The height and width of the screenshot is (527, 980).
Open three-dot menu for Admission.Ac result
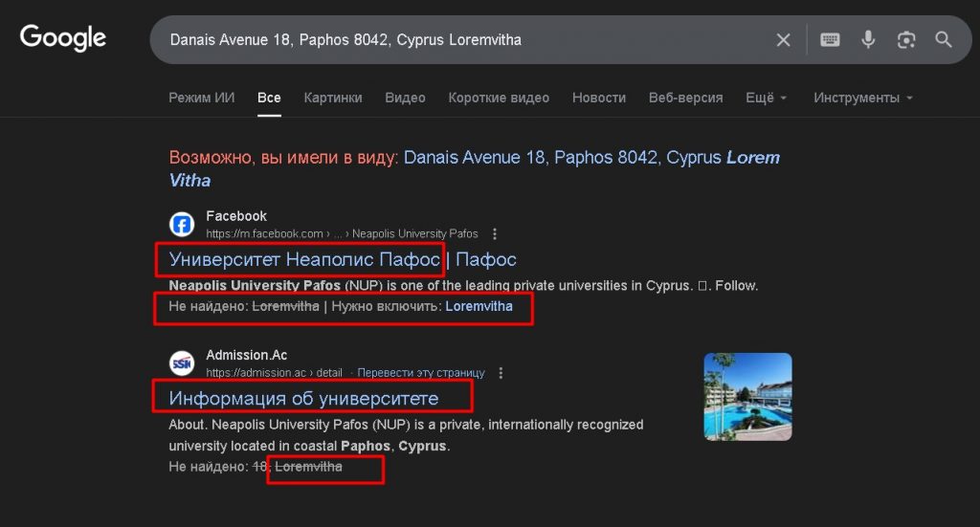pos(501,373)
